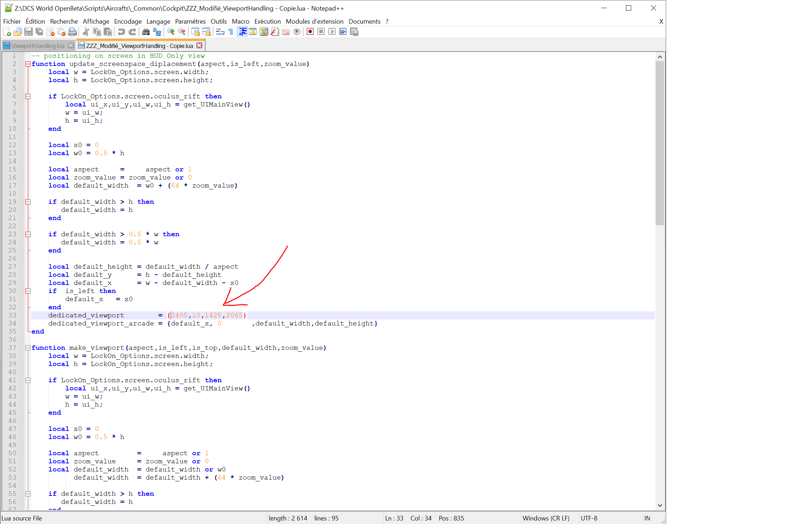This screenshot has width=812, height=524.
Task: Toggle synchronized horizontal scrolling
Action: (206, 32)
